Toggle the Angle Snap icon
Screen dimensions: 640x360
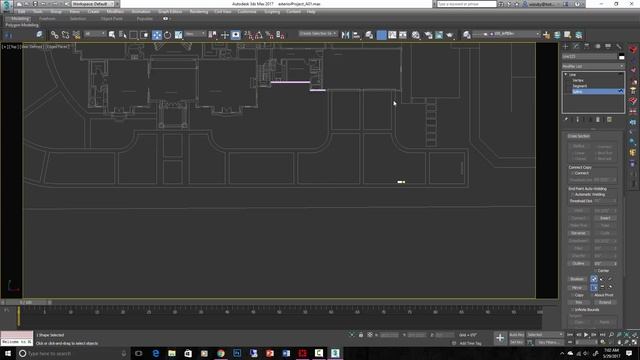point(258,35)
